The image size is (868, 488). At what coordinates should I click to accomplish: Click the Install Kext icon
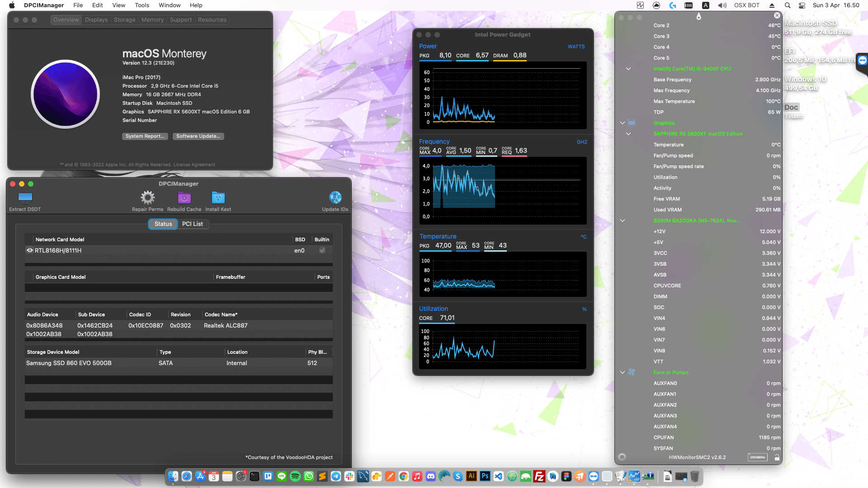click(218, 197)
